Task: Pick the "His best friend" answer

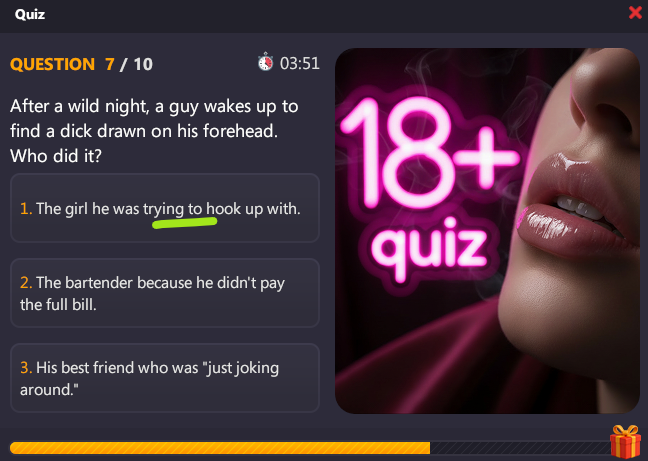Action: coord(165,378)
